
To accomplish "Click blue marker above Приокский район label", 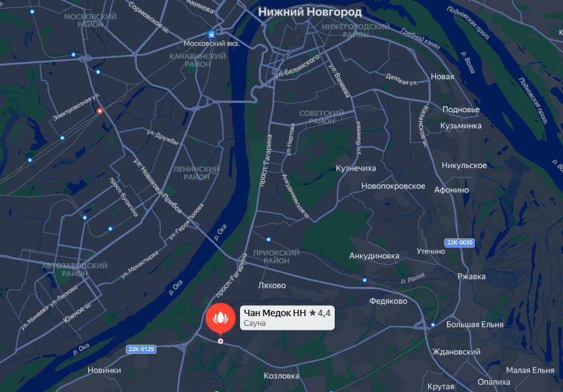I will coord(269,239).
